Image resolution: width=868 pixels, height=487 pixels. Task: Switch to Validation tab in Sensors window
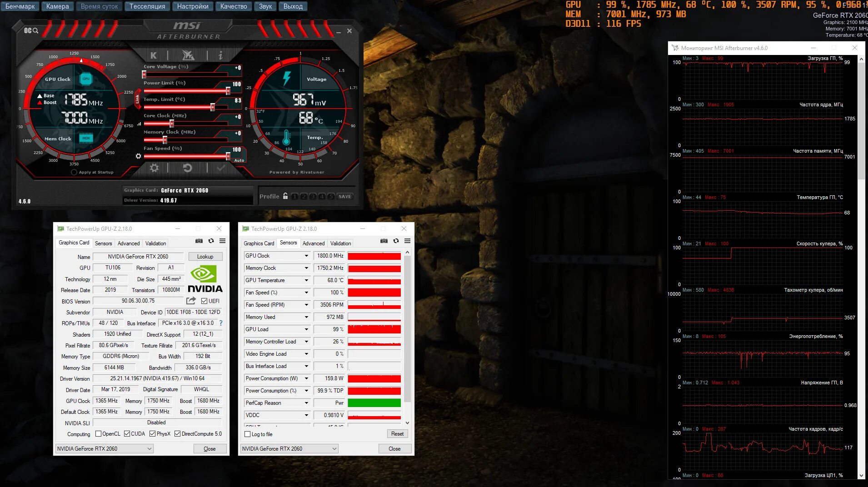[x=340, y=243]
